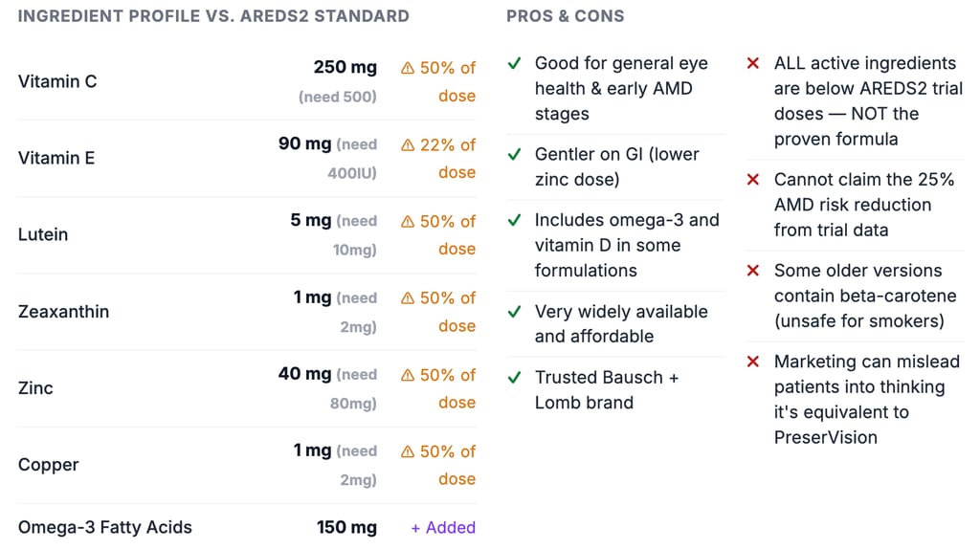Click the red X next to Marketing can mislead
This screenshot has height=549, width=980.
(753, 362)
